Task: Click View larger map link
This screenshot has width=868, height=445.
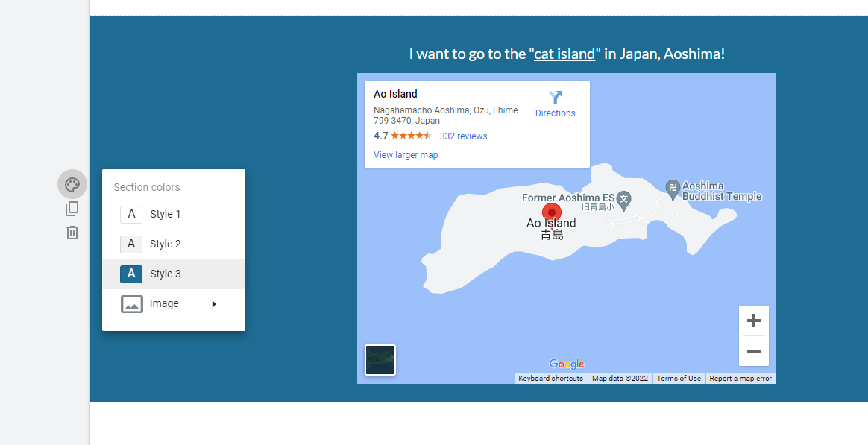Action: pyautogui.click(x=406, y=155)
